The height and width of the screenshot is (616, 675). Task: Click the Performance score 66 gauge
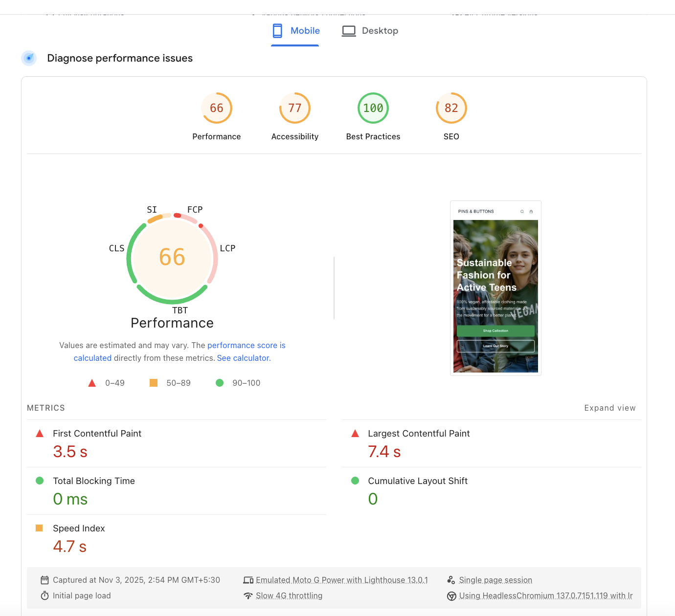point(216,108)
